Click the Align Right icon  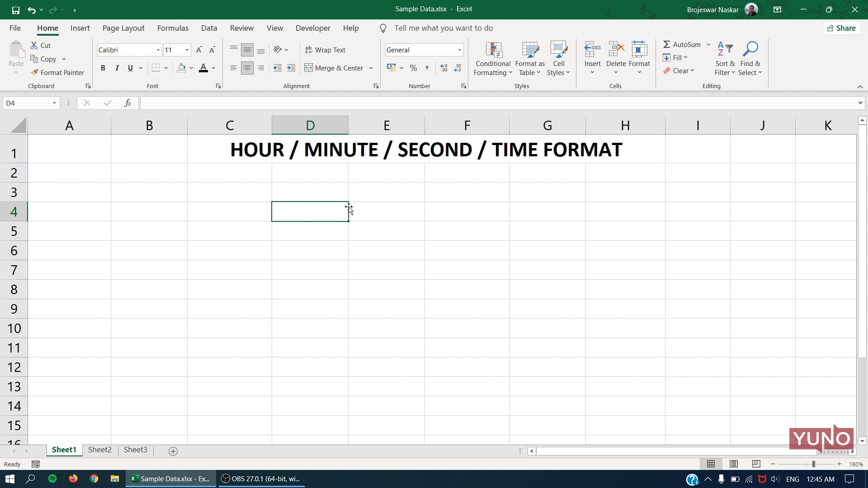click(261, 68)
